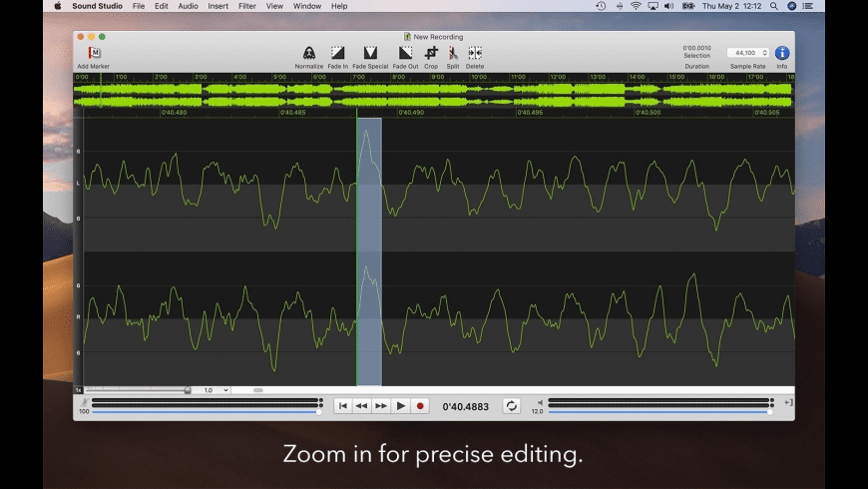Click the L channel label
This screenshot has height=489, width=868.
[78, 183]
